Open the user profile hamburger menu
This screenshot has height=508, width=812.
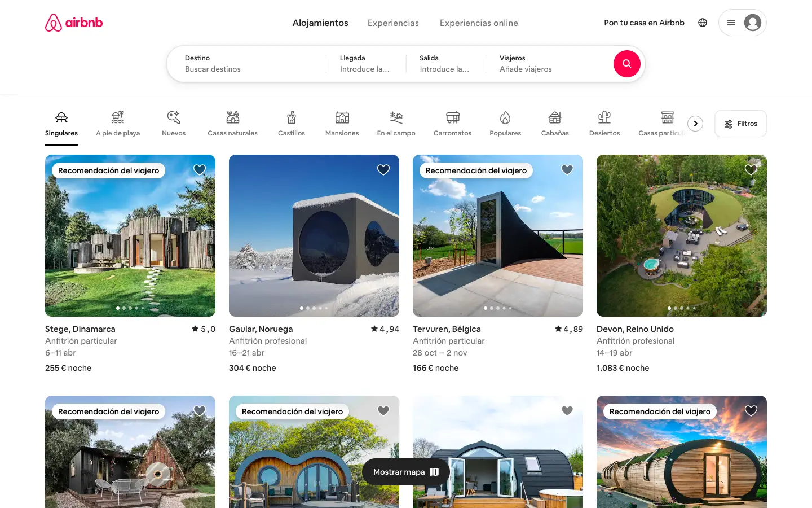click(742, 23)
